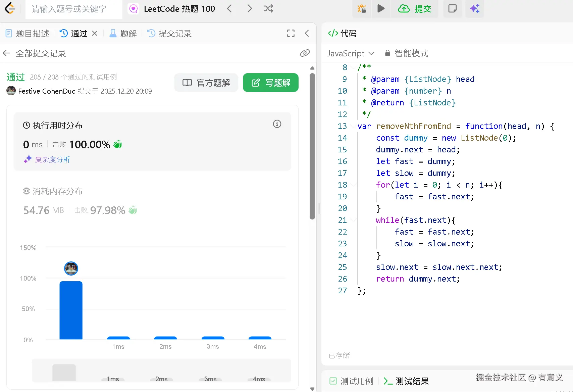This screenshot has width=573, height=392.
Task: Click the left panel vertical scrollbar thumb
Action: pyautogui.click(x=312, y=146)
